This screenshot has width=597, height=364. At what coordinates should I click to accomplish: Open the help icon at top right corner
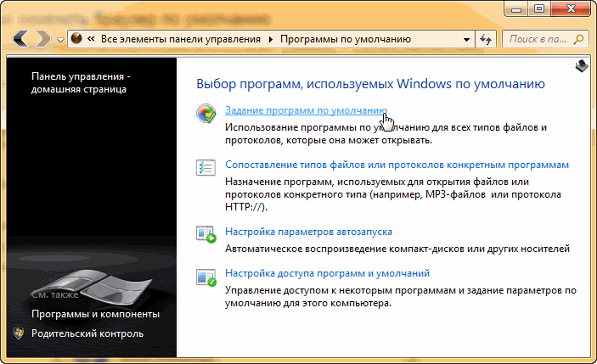[582, 66]
